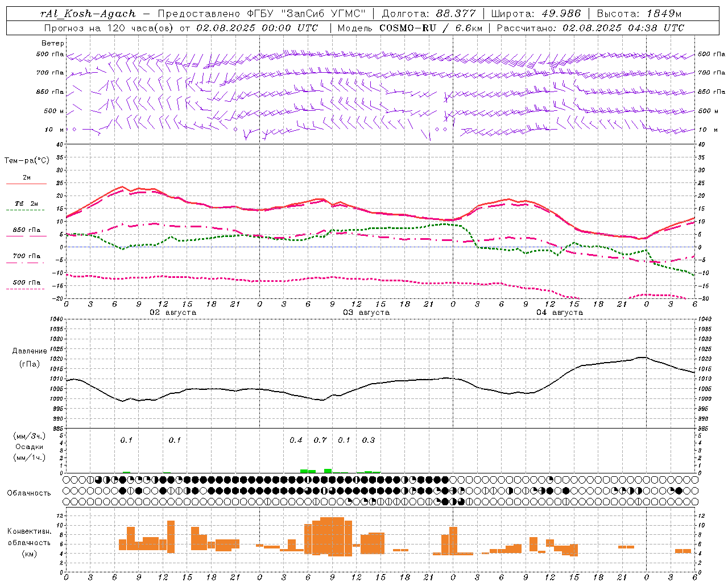This screenshot has width=728, height=582.
Task: Click the 0.3 precipitation value
Action: tap(369, 440)
